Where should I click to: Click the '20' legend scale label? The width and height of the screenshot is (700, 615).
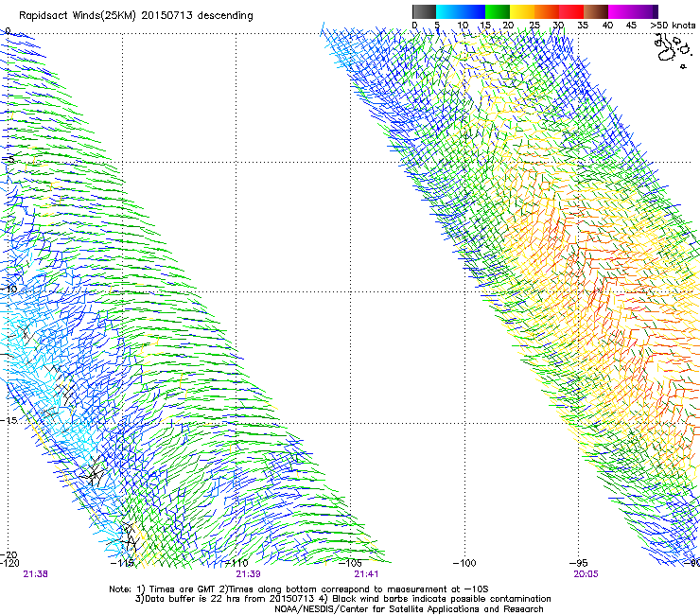point(508,26)
